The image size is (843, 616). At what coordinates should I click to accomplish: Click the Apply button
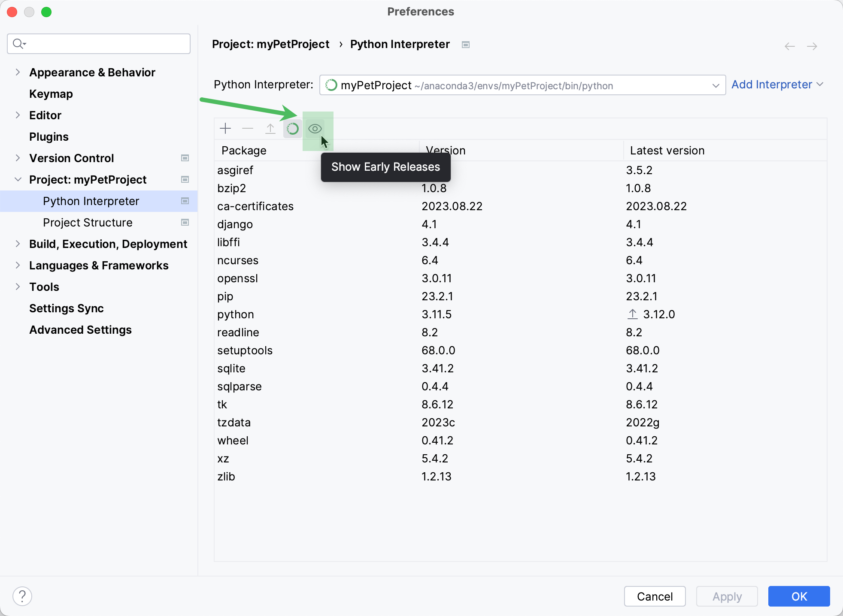point(727,596)
